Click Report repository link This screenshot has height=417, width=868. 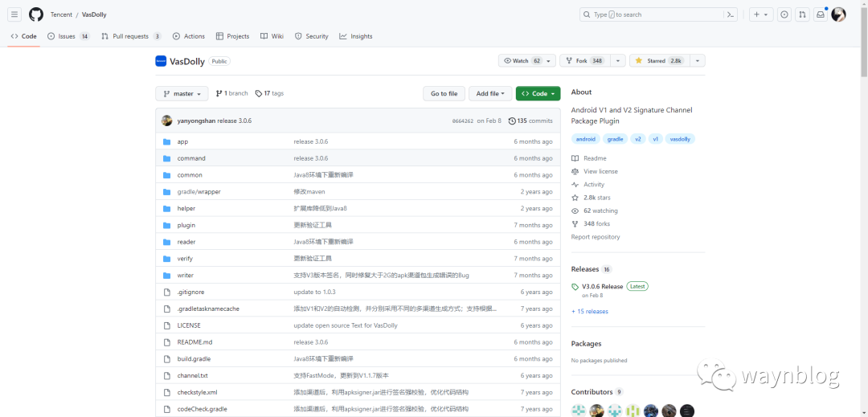click(x=596, y=237)
